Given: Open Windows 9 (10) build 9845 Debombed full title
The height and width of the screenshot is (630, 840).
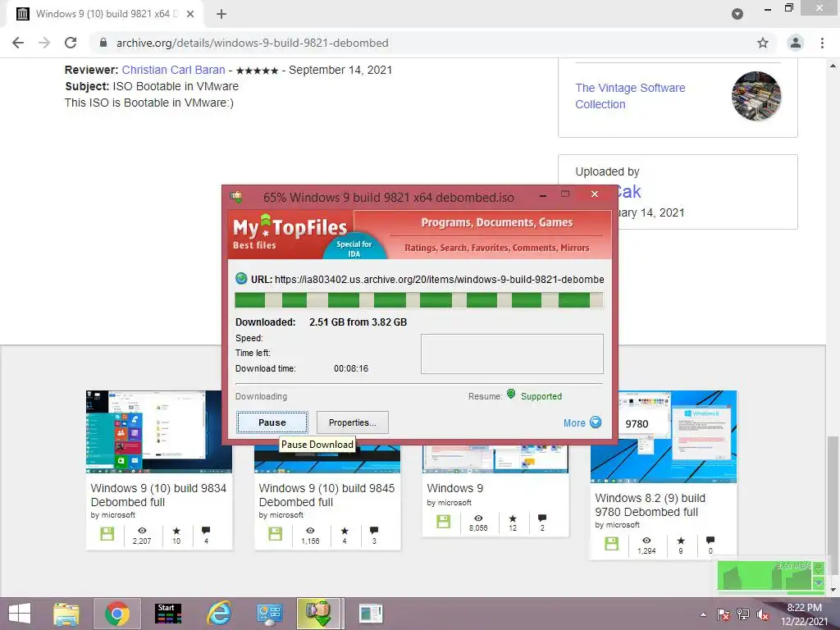Looking at the screenshot, I should click(x=326, y=495).
